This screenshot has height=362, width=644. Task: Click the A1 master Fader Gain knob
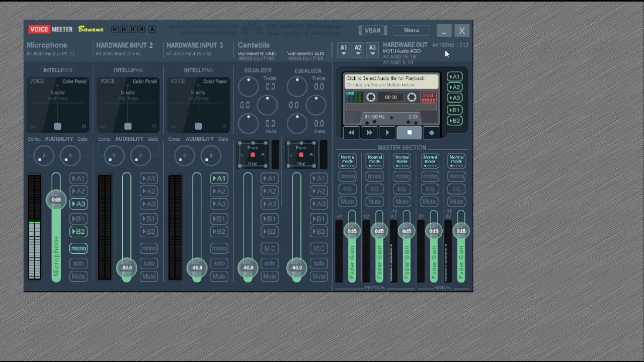[352, 231]
